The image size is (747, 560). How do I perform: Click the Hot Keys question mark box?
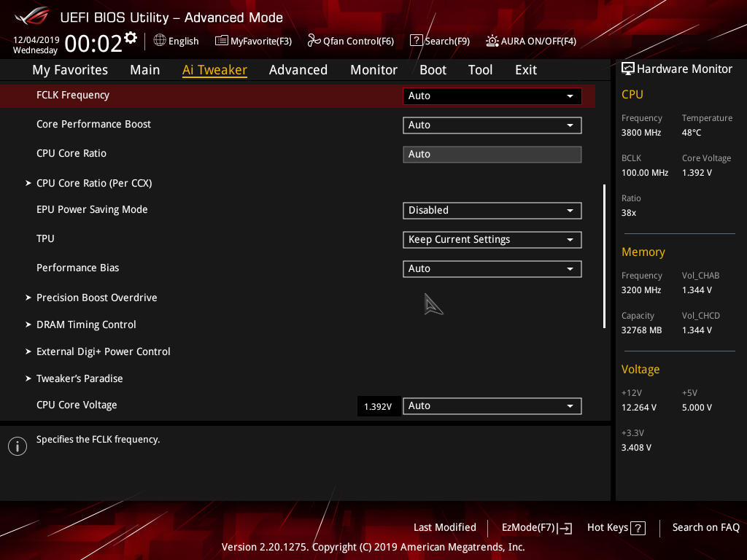pyautogui.click(x=638, y=528)
